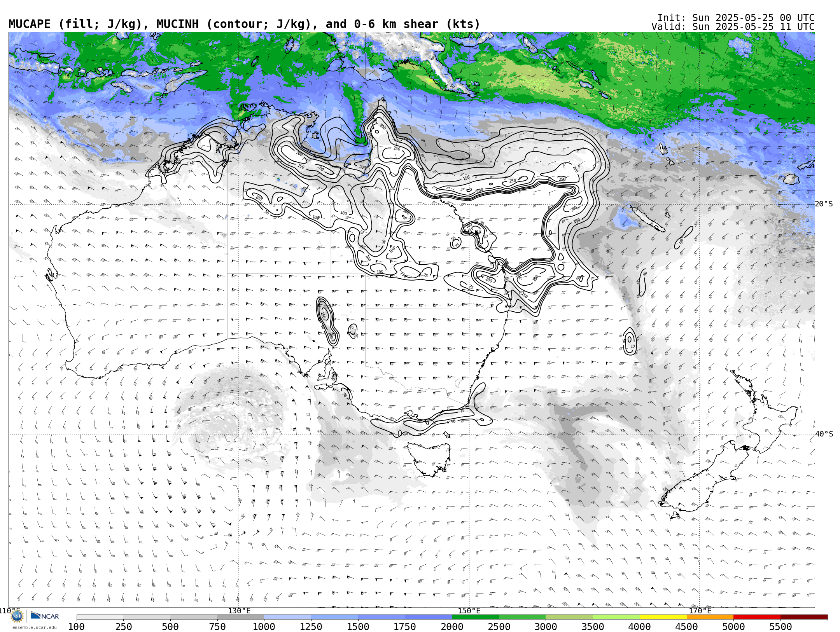The image size is (840, 632).
Task: Pick the 5000–5500 red colorbar swatch
Action: [x=757, y=617]
